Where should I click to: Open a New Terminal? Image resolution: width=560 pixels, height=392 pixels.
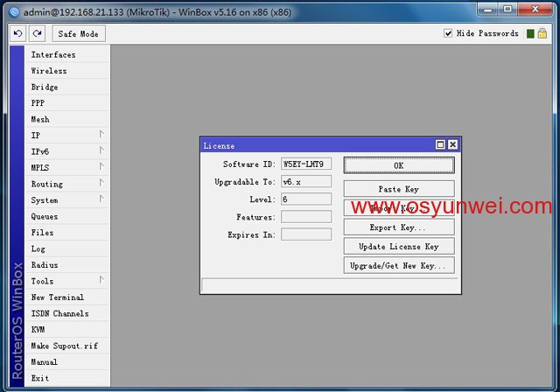coord(67,297)
